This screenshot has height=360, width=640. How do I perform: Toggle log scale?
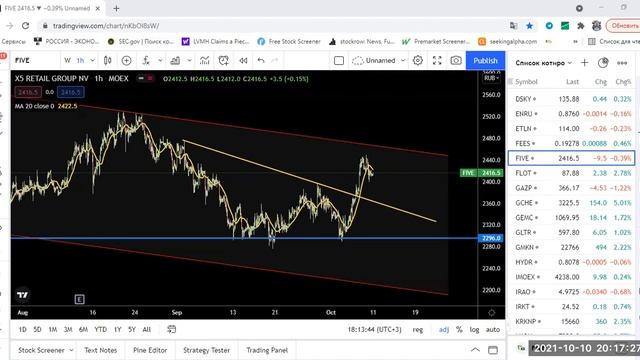474,329
